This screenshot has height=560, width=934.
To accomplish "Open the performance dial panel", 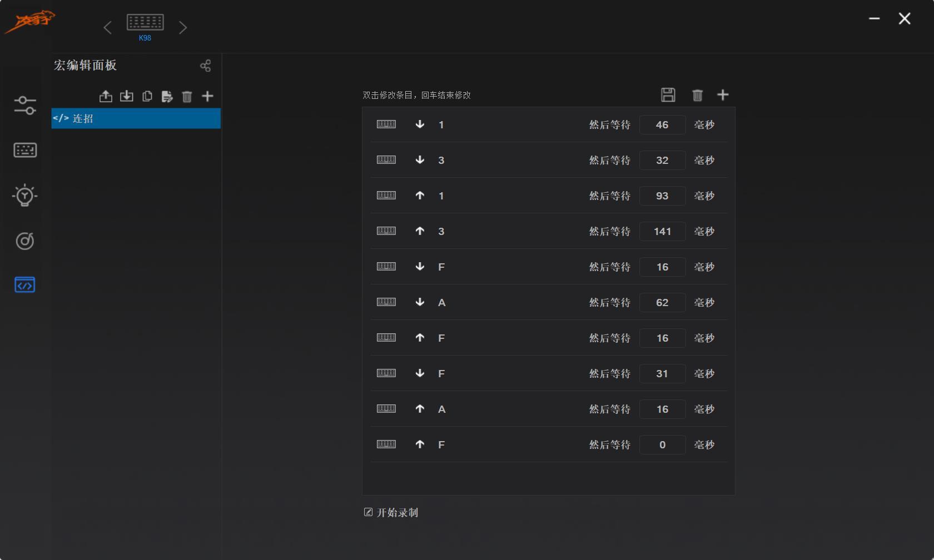I will pyautogui.click(x=24, y=241).
